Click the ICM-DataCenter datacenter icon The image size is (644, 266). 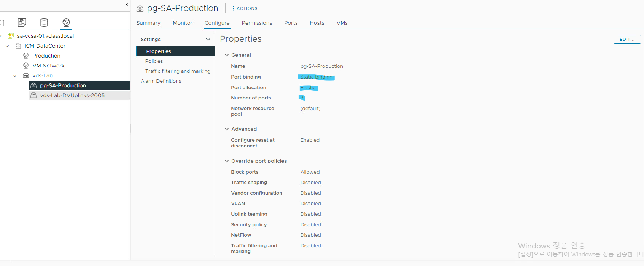tap(18, 46)
